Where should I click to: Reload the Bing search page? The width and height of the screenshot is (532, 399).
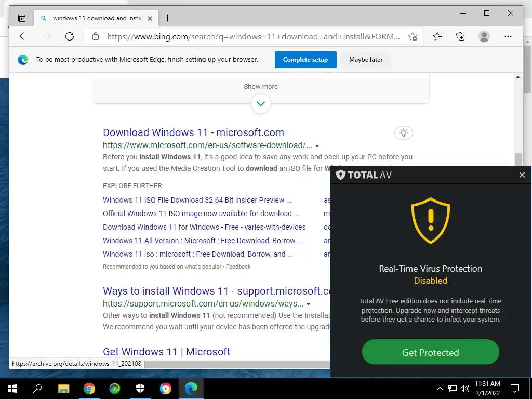(70, 36)
